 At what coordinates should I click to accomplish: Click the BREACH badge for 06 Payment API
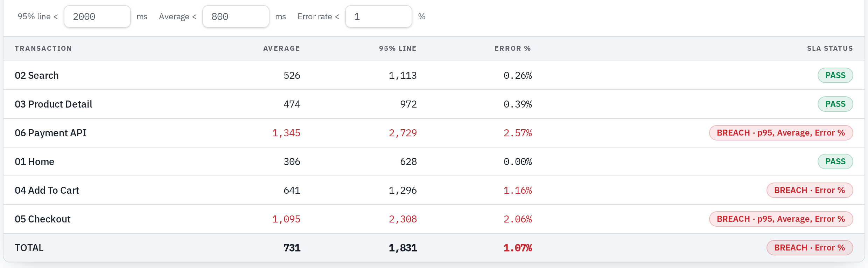click(781, 133)
